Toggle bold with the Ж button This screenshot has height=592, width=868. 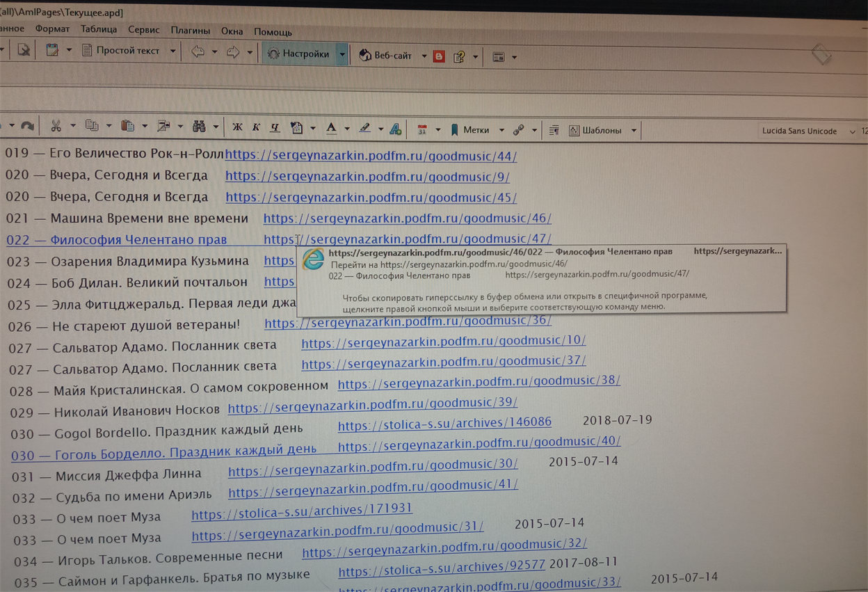pyautogui.click(x=237, y=127)
